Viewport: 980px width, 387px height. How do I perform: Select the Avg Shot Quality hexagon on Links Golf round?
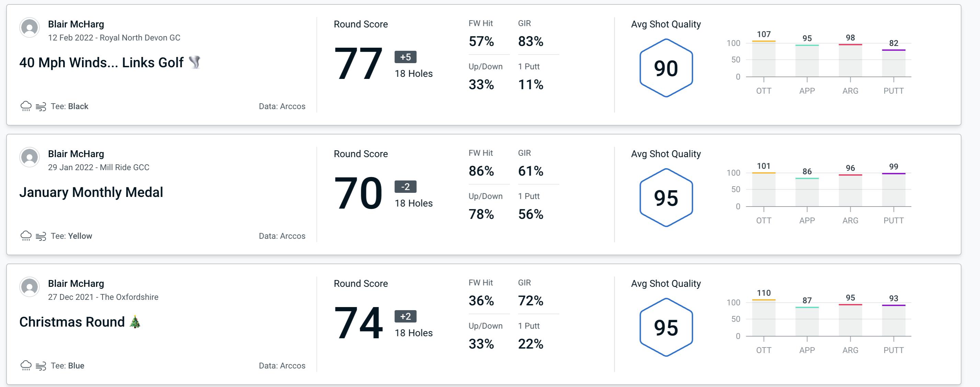(x=665, y=66)
